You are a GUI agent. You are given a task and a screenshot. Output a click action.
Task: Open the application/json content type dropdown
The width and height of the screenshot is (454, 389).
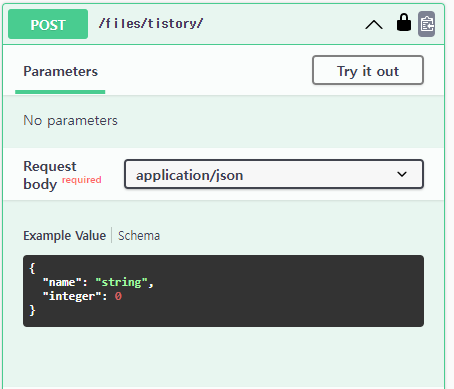click(274, 174)
